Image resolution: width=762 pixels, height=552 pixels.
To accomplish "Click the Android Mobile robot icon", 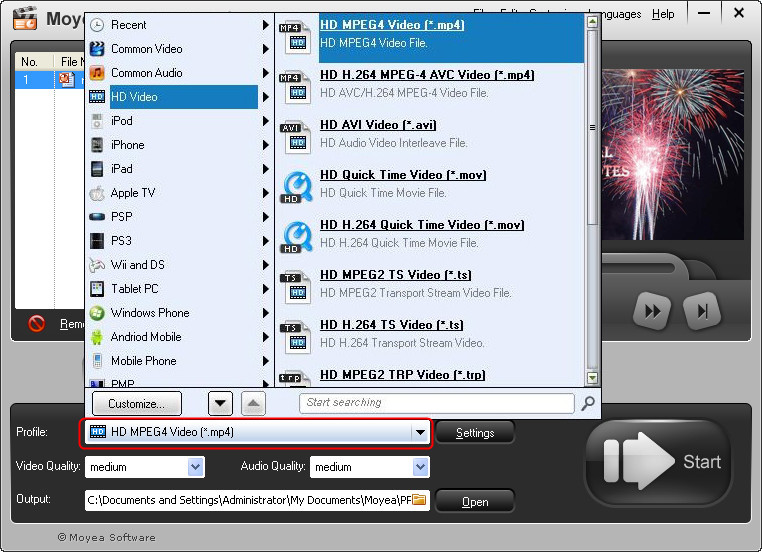I will point(97,337).
